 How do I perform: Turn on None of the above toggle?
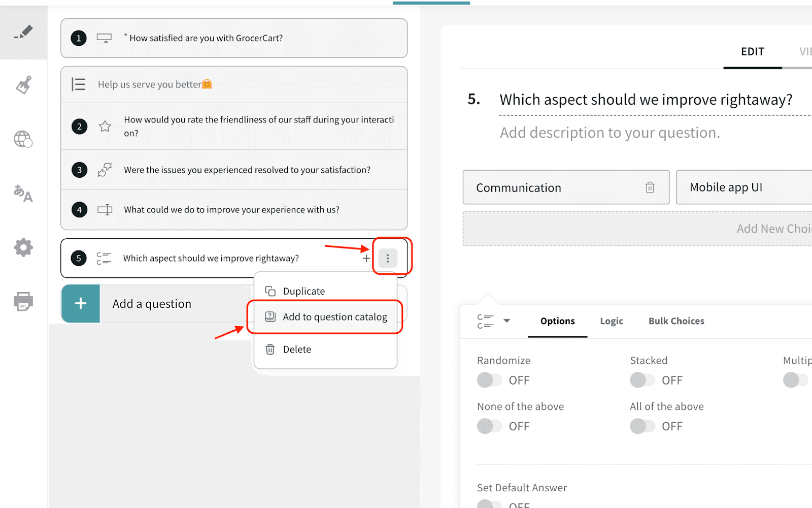(x=489, y=426)
